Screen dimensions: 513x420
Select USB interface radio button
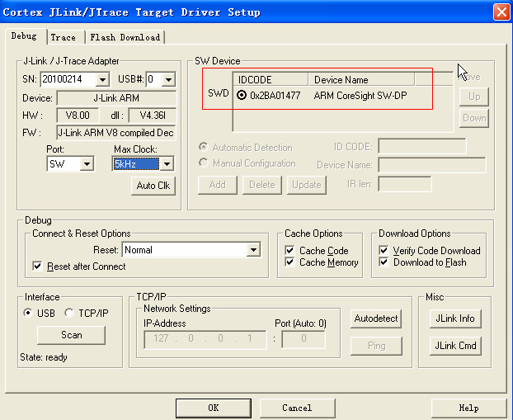pos(28,313)
